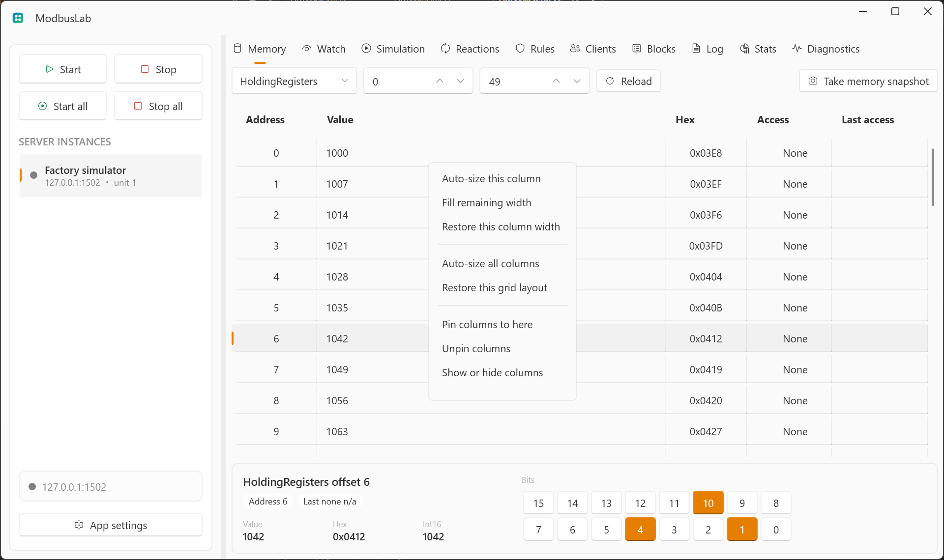
Task: Click the Diagnostics tab pulse icon
Action: pos(797,49)
